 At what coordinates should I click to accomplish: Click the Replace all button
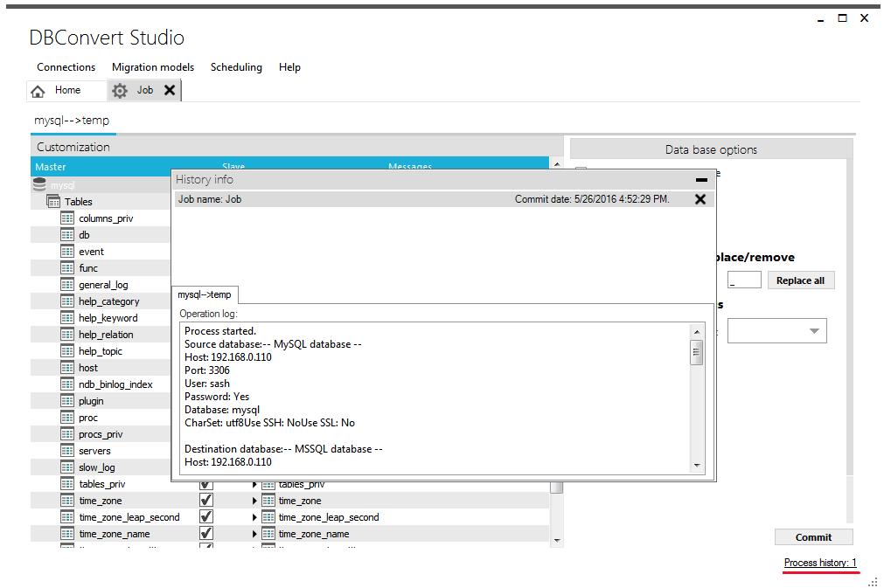tap(801, 280)
